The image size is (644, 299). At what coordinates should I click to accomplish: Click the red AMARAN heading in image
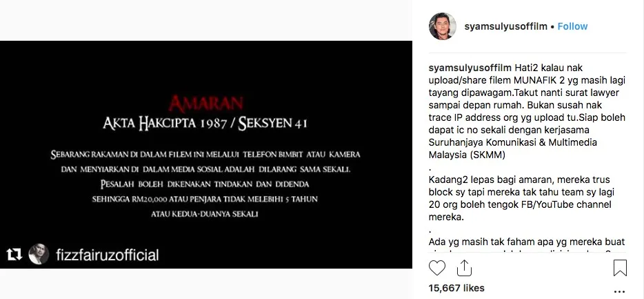pos(205,104)
